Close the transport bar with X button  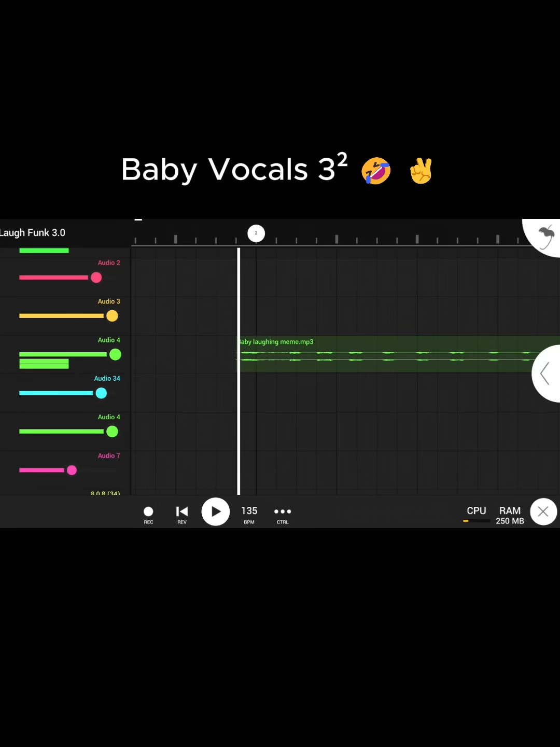(543, 512)
